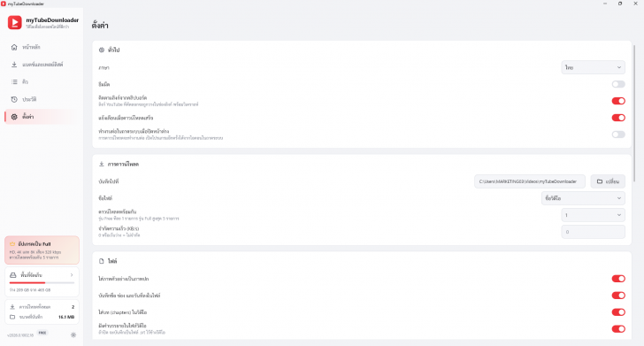This screenshot has height=346, width=644.
Task: Toggle save title and channel metadata switch
Action: coord(618,296)
